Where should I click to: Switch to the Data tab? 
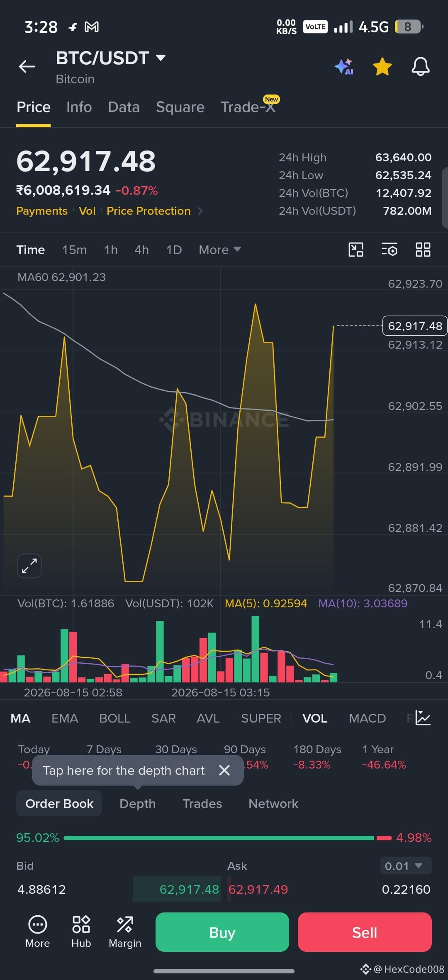(x=124, y=107)
